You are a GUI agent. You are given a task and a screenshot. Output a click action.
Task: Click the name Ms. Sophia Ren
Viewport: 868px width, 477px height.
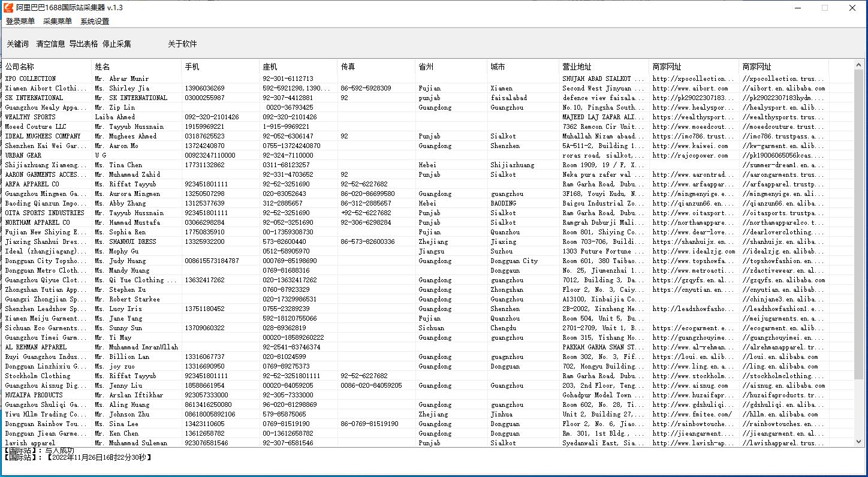coord(120,232)
